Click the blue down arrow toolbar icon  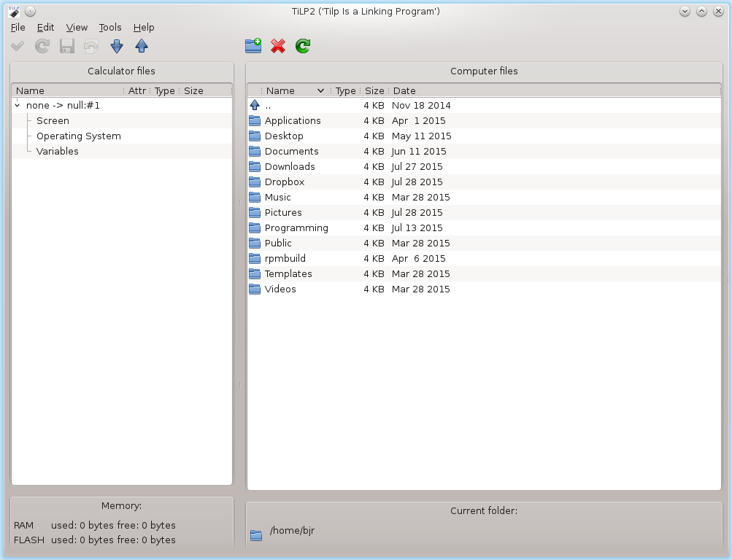click(117, 47)
